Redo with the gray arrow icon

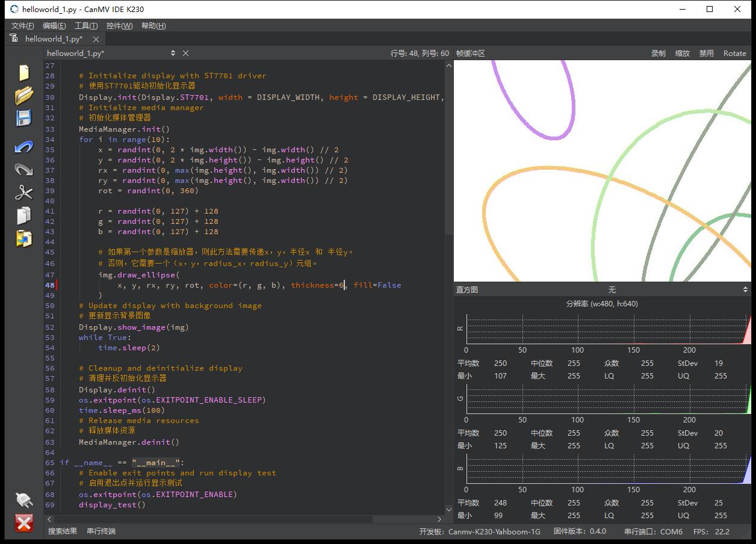click(x=23, y=170)
